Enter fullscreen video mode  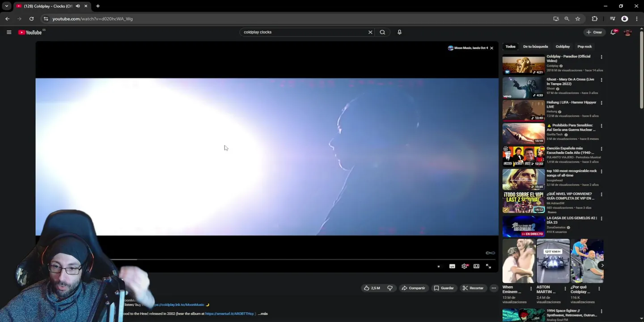click(488, 266)
